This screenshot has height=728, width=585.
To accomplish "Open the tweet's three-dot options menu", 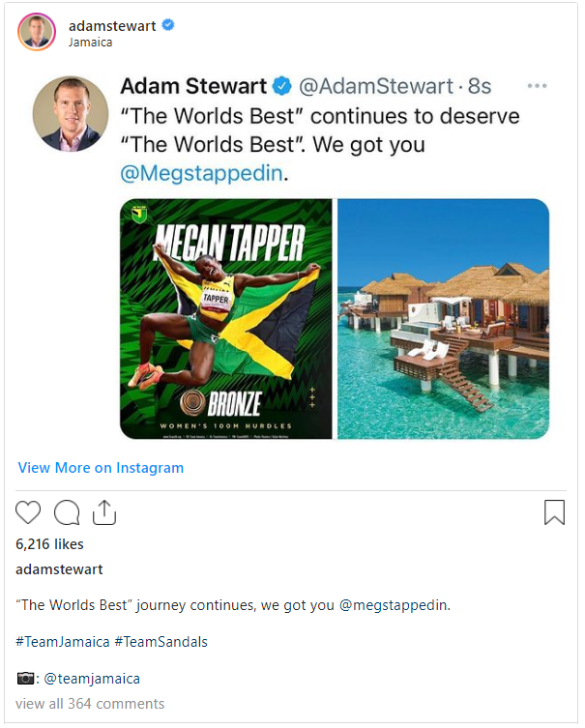I will click(538, 86).
